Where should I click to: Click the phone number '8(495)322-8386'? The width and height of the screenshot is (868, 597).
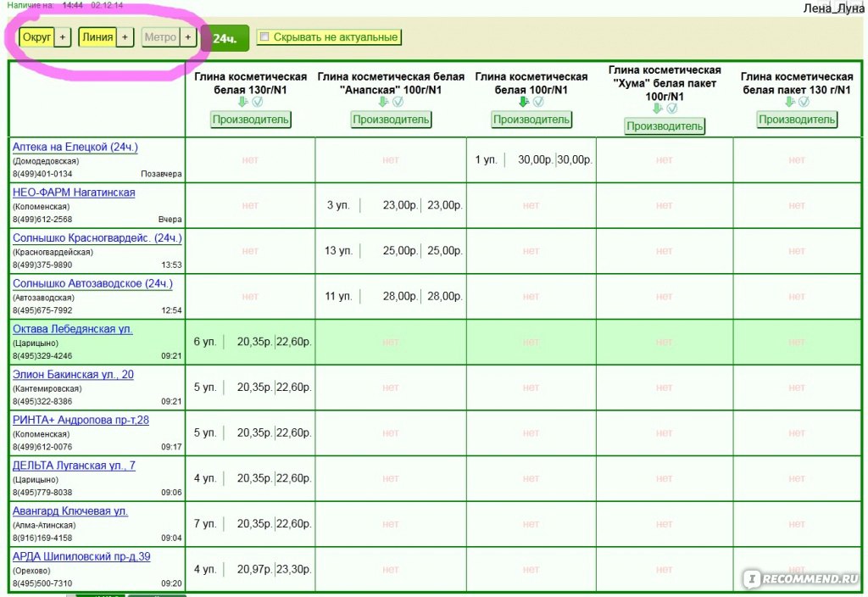point(42,401)
